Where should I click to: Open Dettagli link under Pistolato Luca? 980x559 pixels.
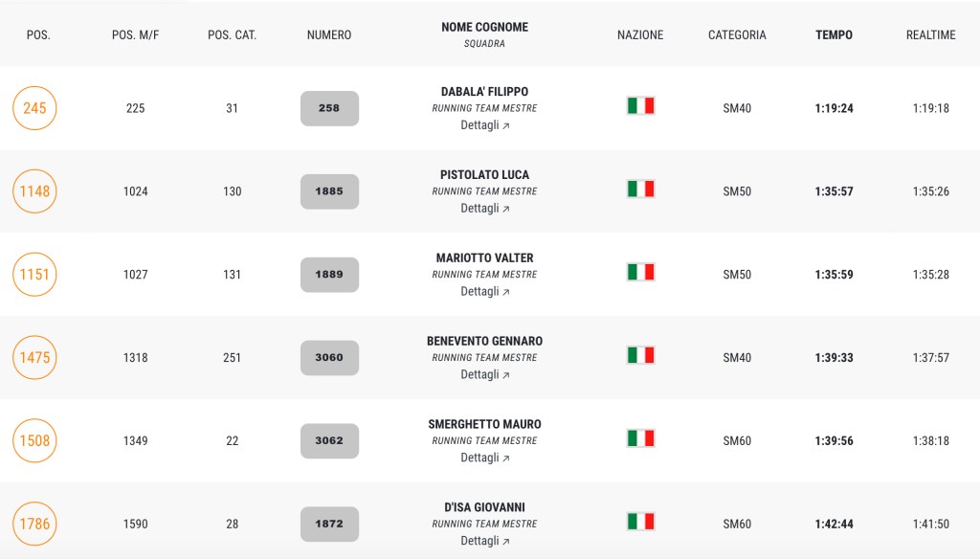coord(484,209)
